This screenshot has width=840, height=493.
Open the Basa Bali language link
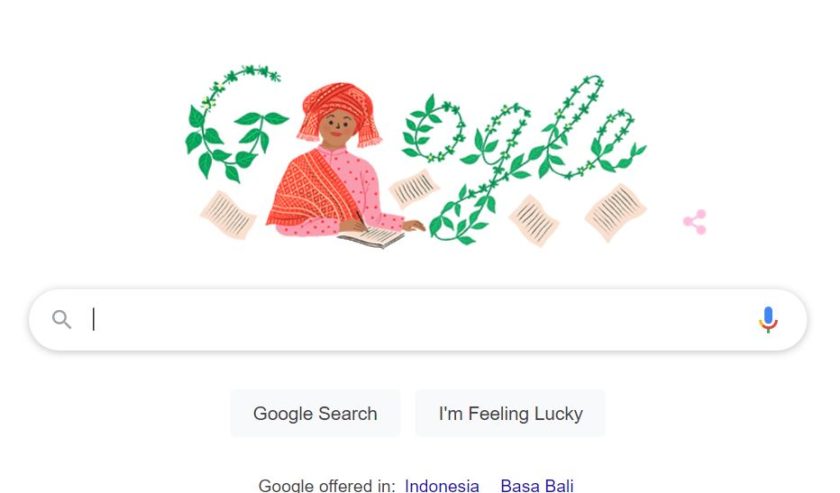(x=537, y=485)
